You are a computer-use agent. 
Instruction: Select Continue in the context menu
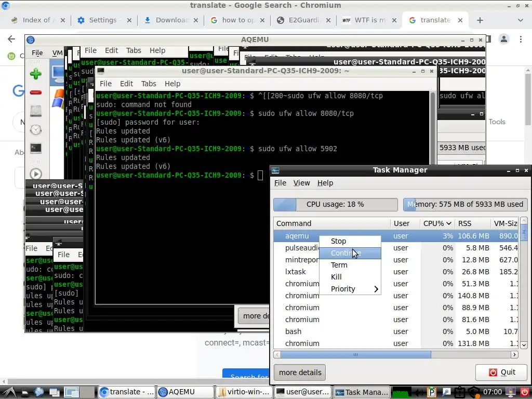point(350,253)
